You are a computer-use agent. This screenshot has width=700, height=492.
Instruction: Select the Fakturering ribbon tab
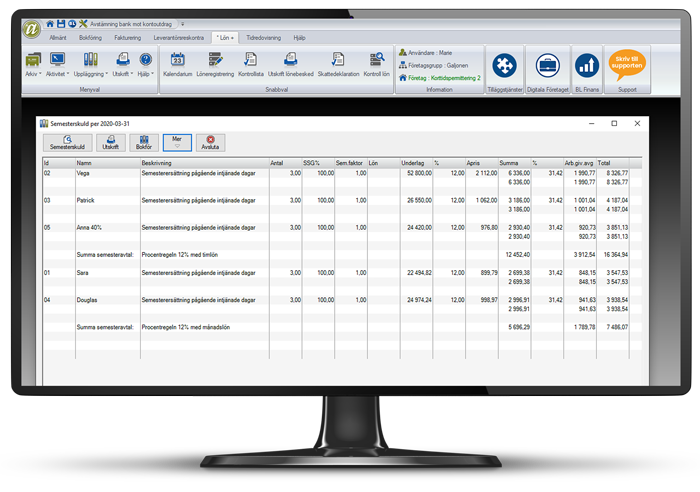coord(127,37)
